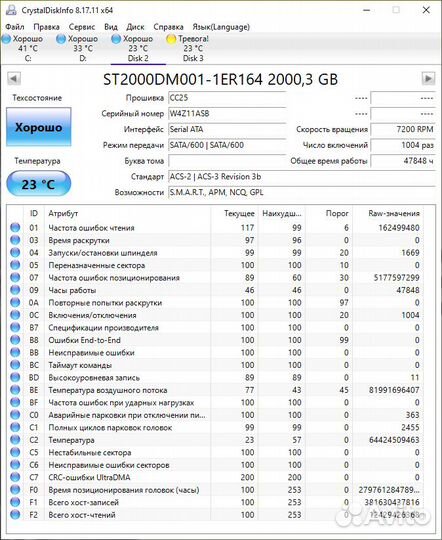Image resolution: width=442 pixels, height=540 pixels.
Task: Click the Raw-значения column header
Action: (388, 214)
